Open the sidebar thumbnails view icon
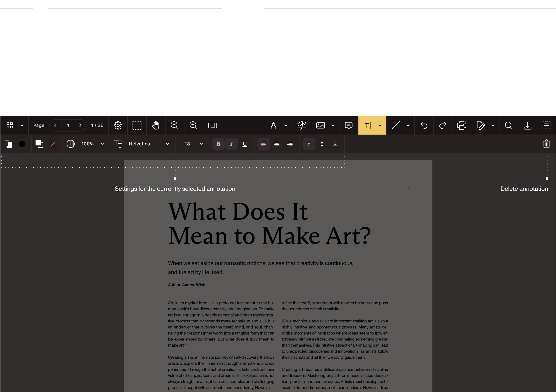The image size is (556, 392). [x=10, y=126]
